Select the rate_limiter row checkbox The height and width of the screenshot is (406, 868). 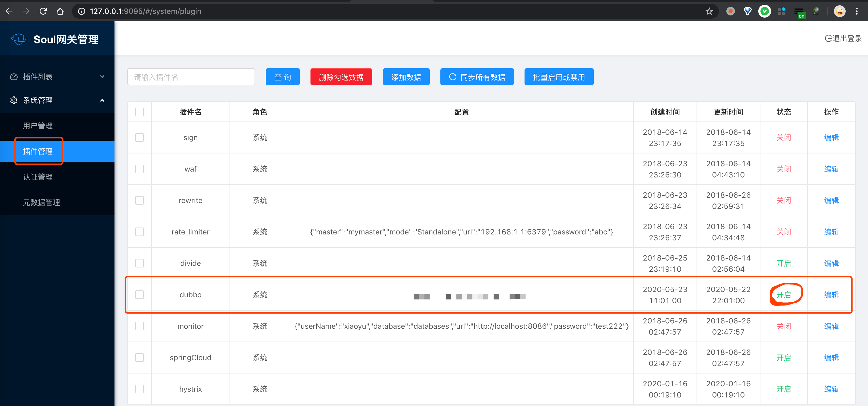click(140, 232)
